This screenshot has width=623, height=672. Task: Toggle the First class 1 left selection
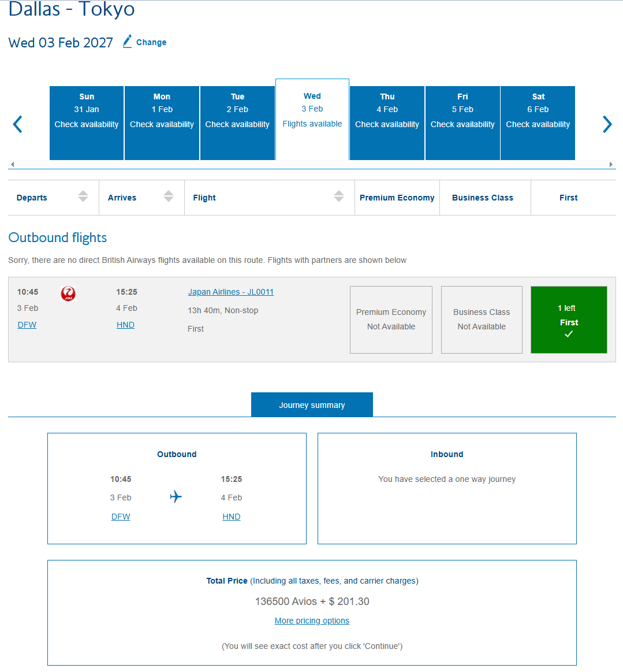(x=569, y=320)
